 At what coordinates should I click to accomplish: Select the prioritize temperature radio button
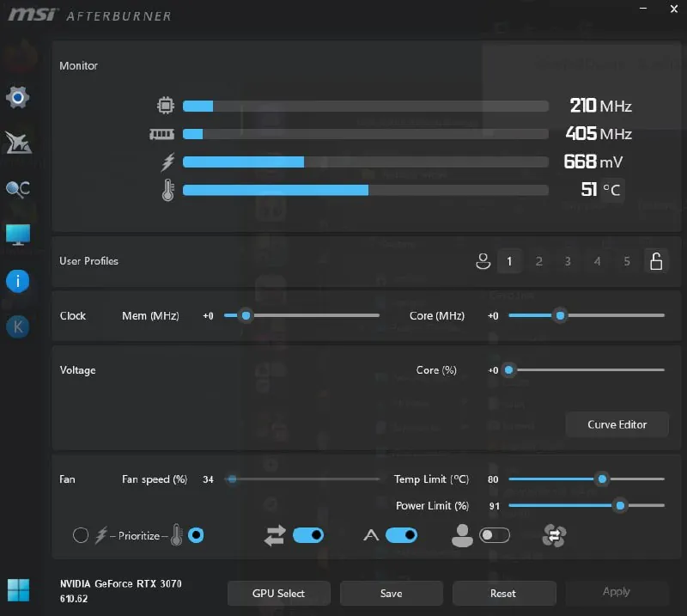click(196, 535)
